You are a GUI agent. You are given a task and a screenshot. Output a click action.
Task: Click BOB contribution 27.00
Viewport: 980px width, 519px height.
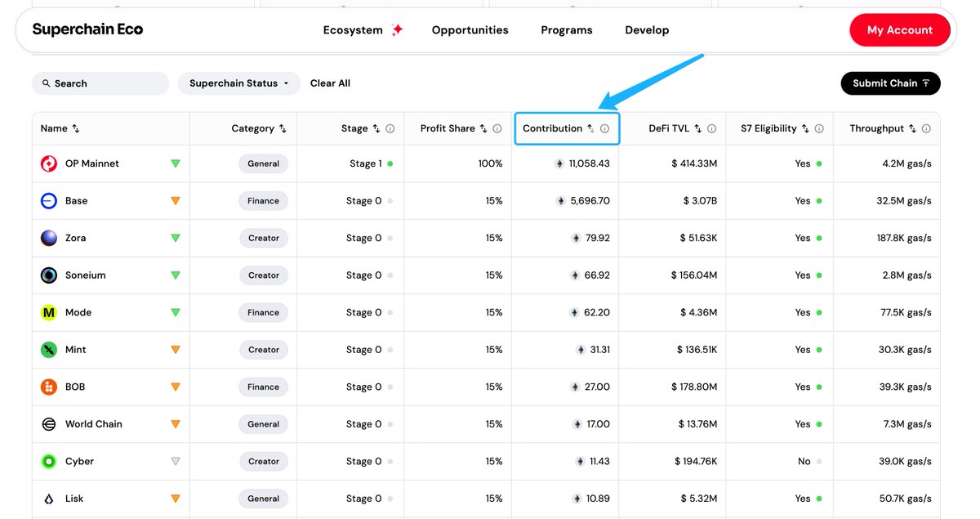point(597,387)
